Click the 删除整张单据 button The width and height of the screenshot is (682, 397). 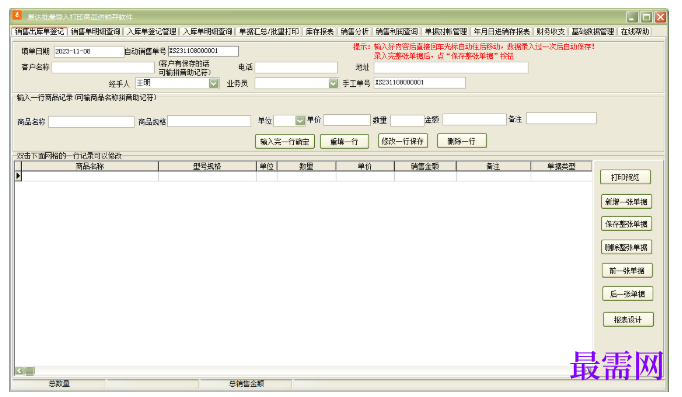click(626, 247)
